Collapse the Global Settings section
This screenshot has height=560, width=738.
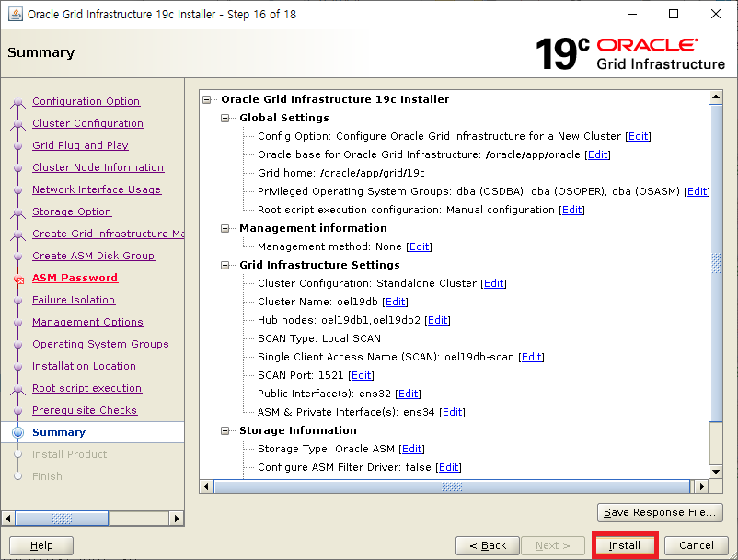[x=225, y=118]
